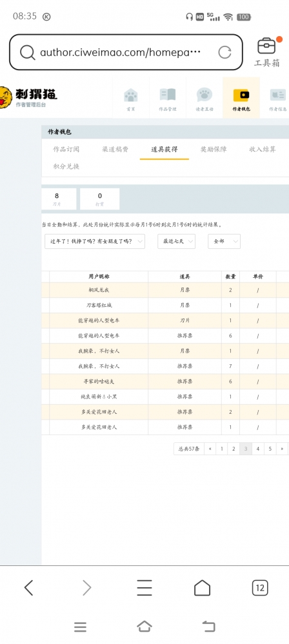Image resolution: width=289 pixels, height=644 pixels.
Task: Click user name 寻家的咕哒夫
Action: (x=99, y=382)
